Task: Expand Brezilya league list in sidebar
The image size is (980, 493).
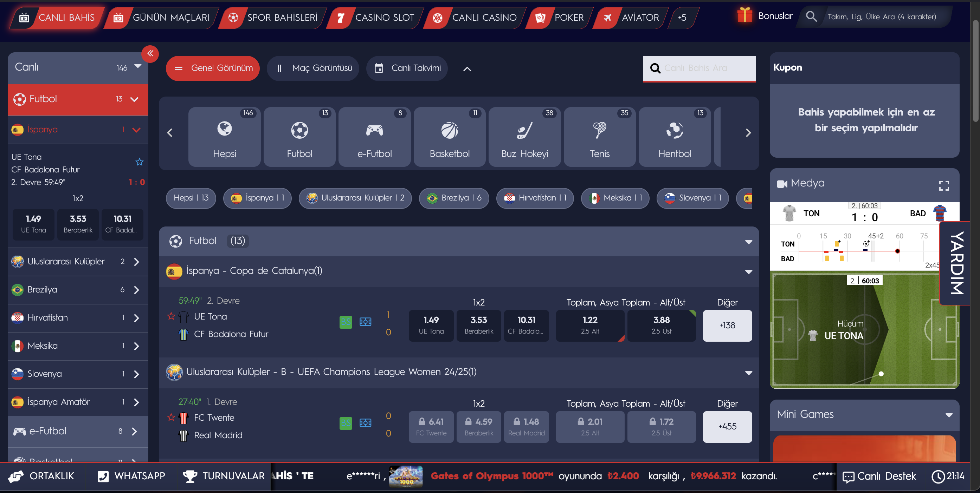Action: (x=137, y=290)
